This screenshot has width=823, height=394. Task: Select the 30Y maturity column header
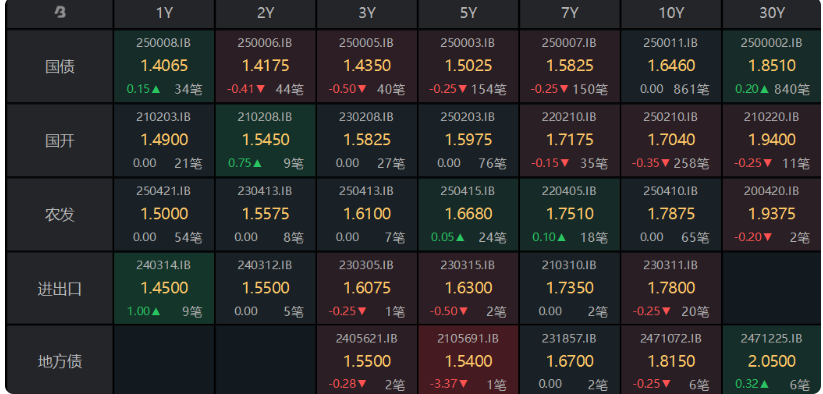tap(772, 13)
